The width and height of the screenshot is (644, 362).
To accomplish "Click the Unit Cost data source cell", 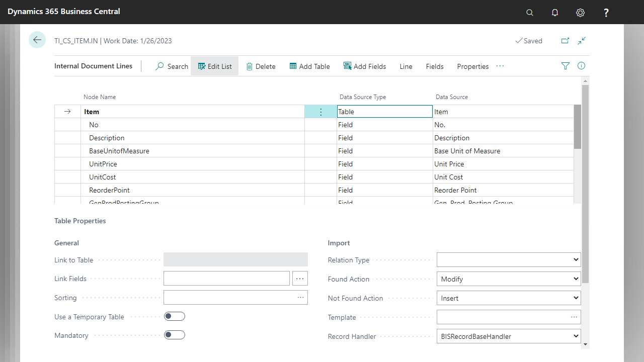I will coord(503,177).
